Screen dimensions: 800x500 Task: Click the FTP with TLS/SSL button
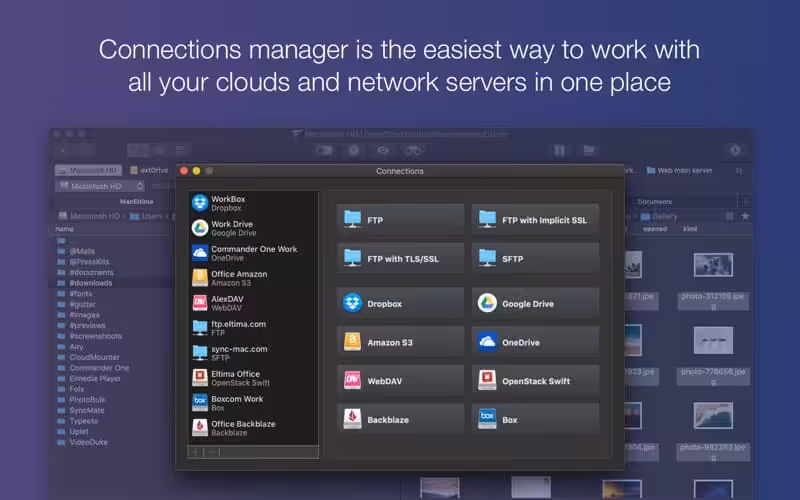[x=401, y=258]
